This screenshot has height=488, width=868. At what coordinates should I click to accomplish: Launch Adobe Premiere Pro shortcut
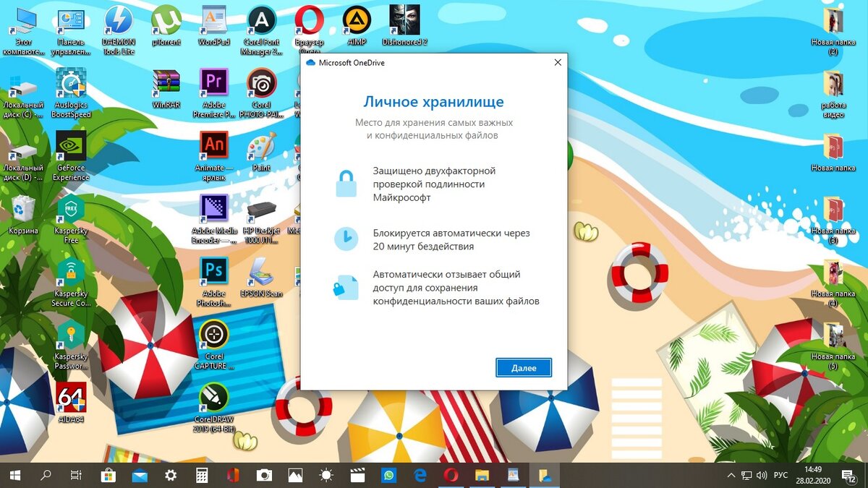point(214,94)
